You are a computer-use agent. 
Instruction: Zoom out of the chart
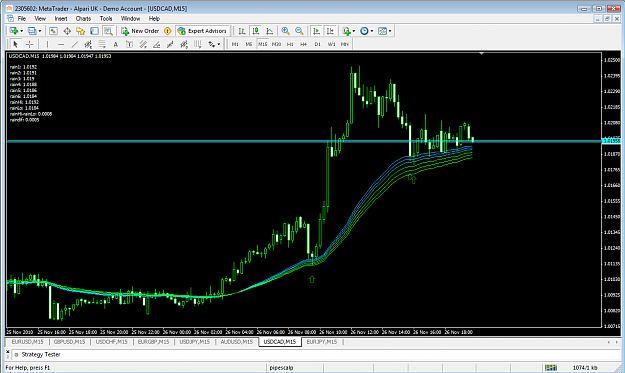(299, 31)
